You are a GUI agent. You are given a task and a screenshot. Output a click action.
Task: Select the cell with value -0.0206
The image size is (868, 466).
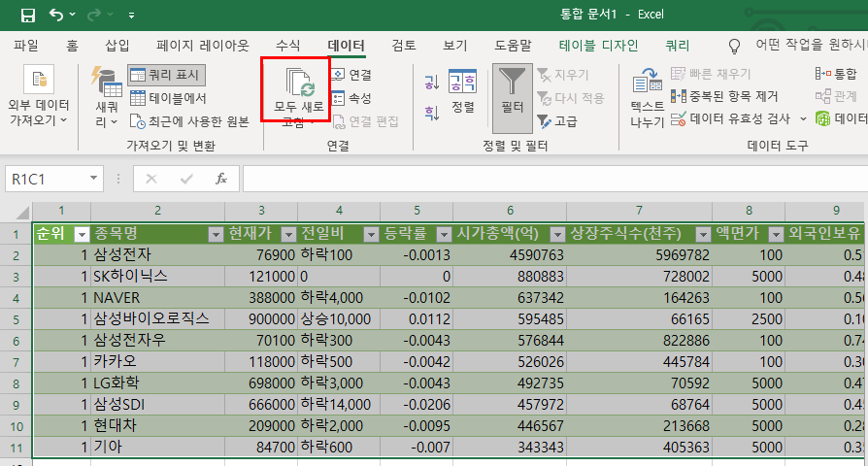click(x=417, y=405)
